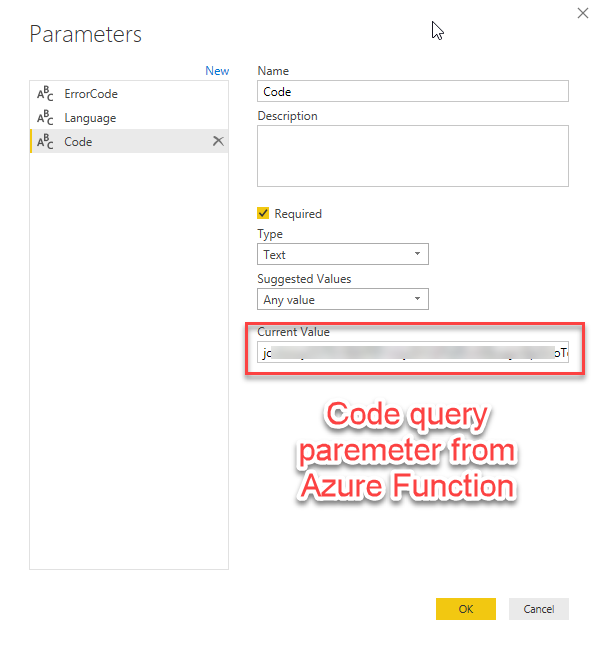Image resolution: width=599 pixels, height=649 pixels.
Task: Select the Language parameter in list
Action: coord(129,118)
